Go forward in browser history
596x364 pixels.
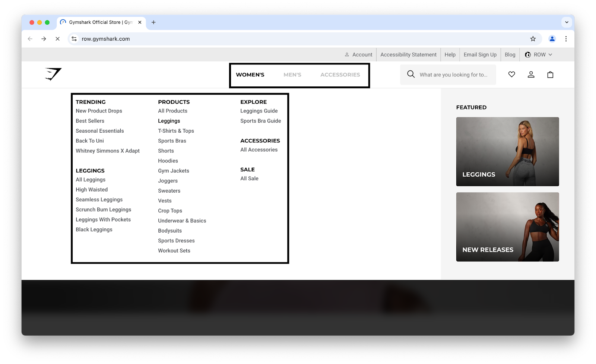pyautogui.click(x=44, y=39)
